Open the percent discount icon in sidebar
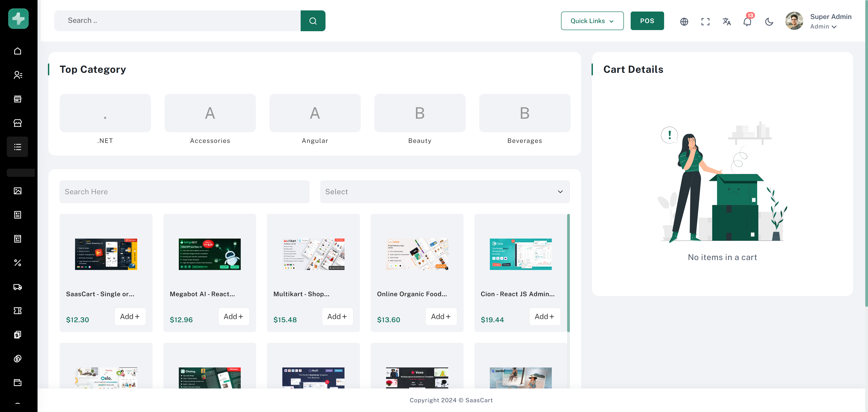868x412 pixels. [18, 263]
